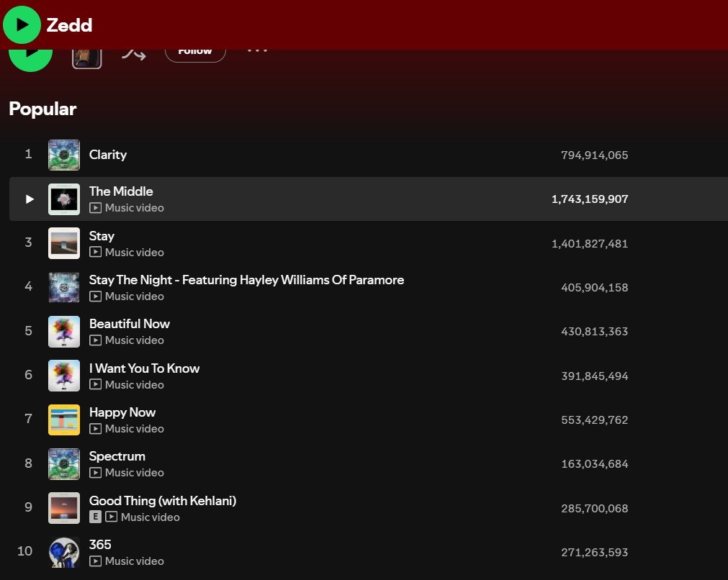
Task: Click Music video icon under Happy Now
Action: pos(95,429)
